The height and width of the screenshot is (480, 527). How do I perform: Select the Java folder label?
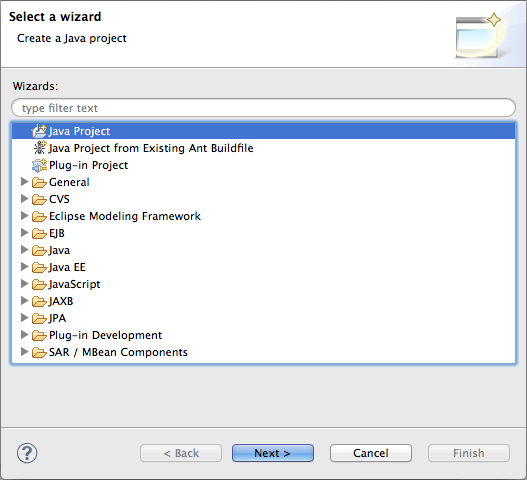[x=59, y=250]
